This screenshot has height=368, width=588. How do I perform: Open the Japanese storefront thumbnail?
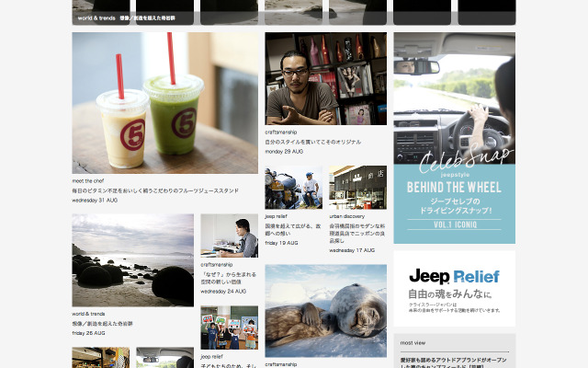[x=357, y=188]
